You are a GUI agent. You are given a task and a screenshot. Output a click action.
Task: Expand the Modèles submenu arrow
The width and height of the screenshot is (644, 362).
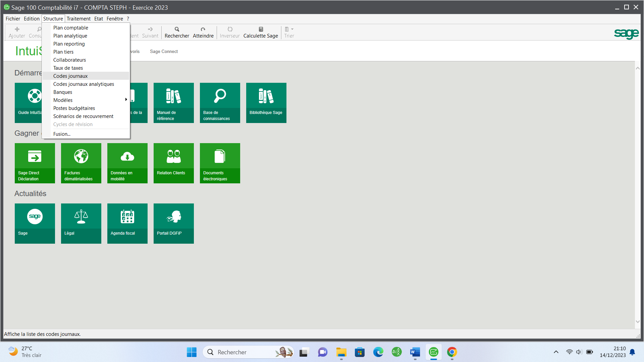pyautogui.click(x=126, y=100)
